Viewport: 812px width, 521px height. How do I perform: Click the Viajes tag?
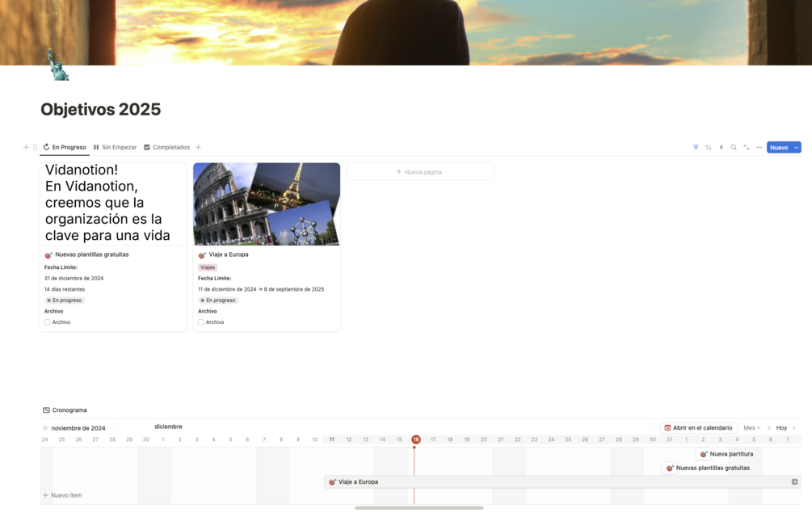click(208, 267)
